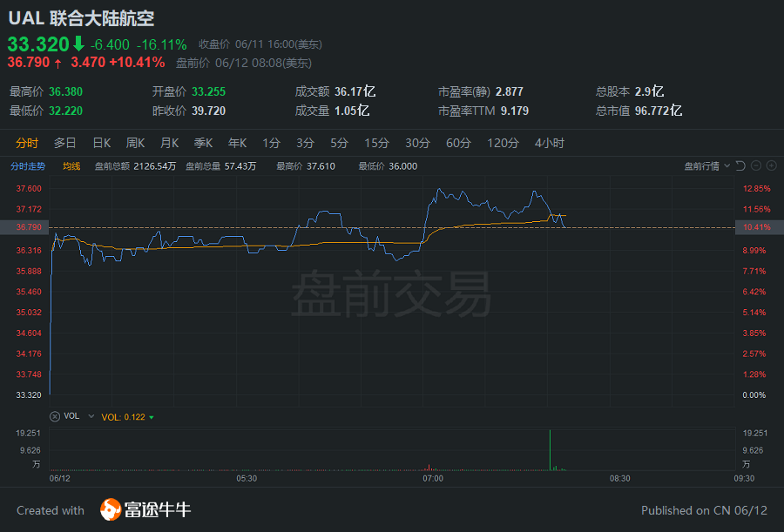Click Published on CN 06/12 text

tap(704, 510)
